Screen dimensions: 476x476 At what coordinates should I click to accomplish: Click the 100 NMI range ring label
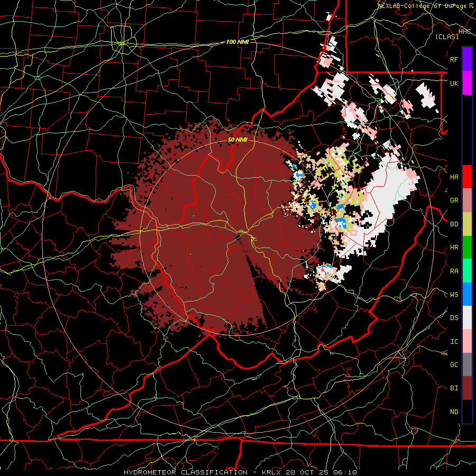(x=237, y=42)
